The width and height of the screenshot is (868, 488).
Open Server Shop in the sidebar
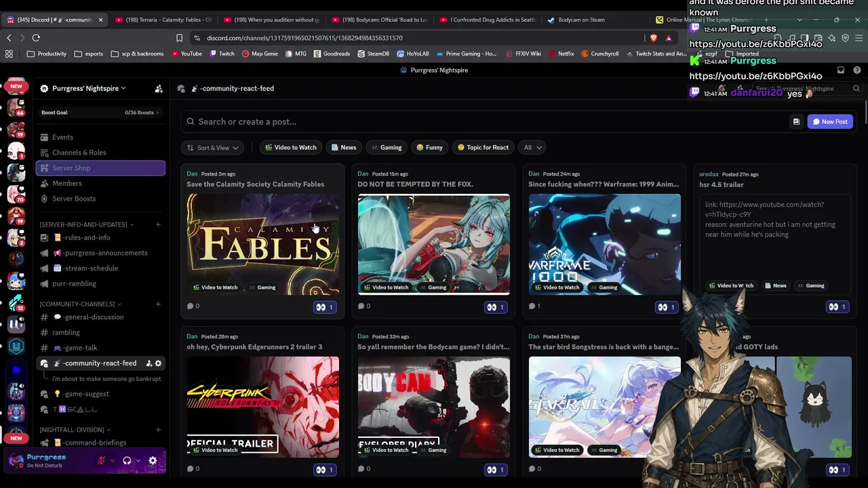click(100, 168)
